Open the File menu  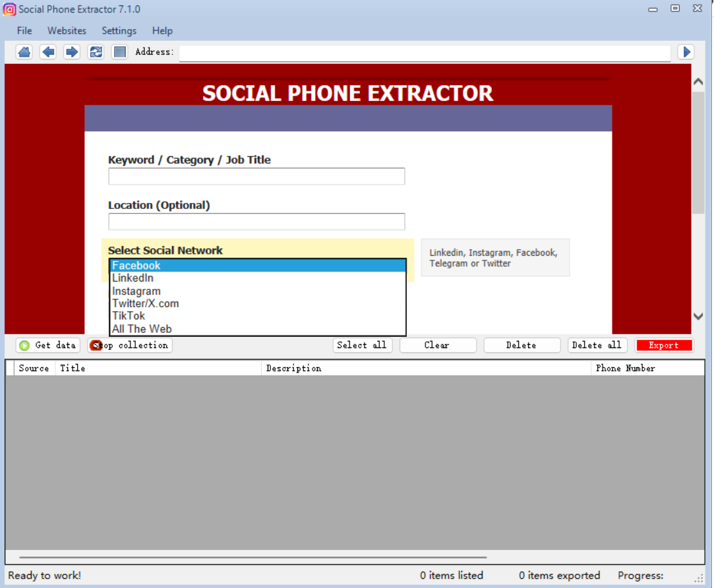24,30
